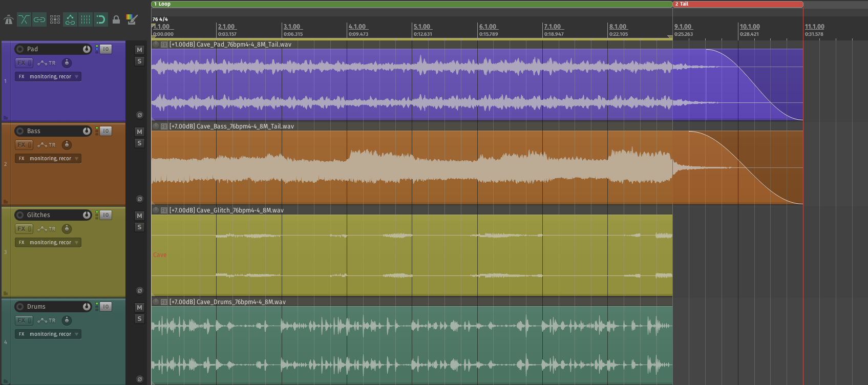Arm the Bass track for recording
Image resolution: width=868 pixels, height=385 pixels.
point(20,131)
